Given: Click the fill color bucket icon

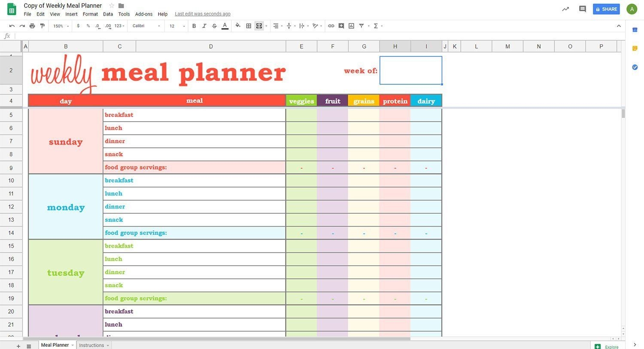Looking at the screenshot, I should [238, 26].
